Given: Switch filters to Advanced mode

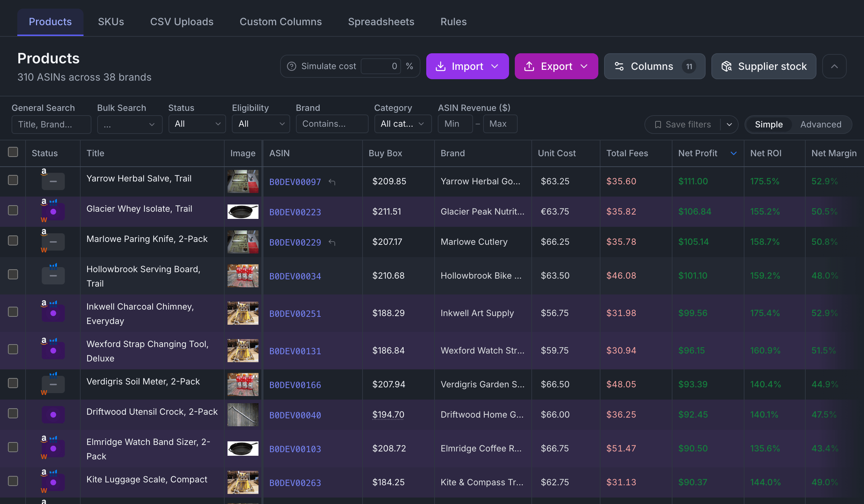Looking at the screenshot, I should 821,125.
